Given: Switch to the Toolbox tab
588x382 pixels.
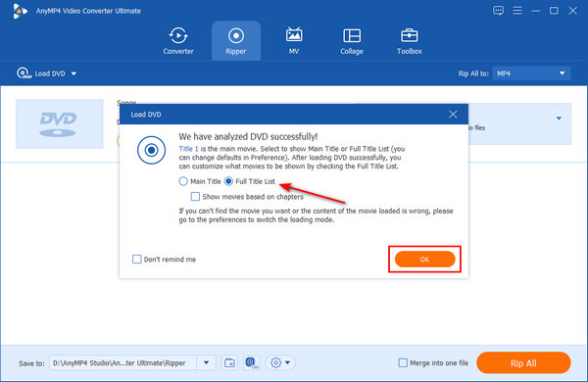Looking at the screenshot, I should [x=409, y=41].
